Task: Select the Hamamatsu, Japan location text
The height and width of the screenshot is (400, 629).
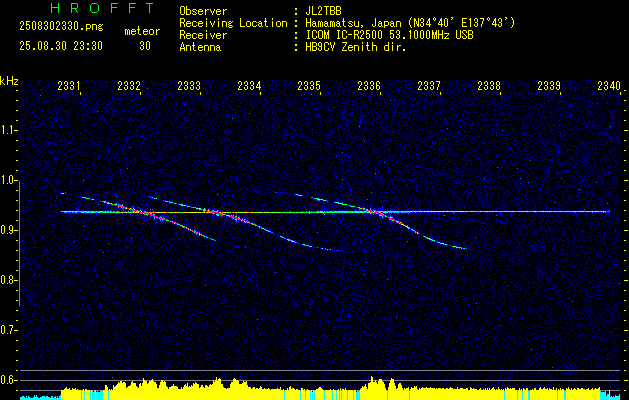Action: click(x=410, y=23)
